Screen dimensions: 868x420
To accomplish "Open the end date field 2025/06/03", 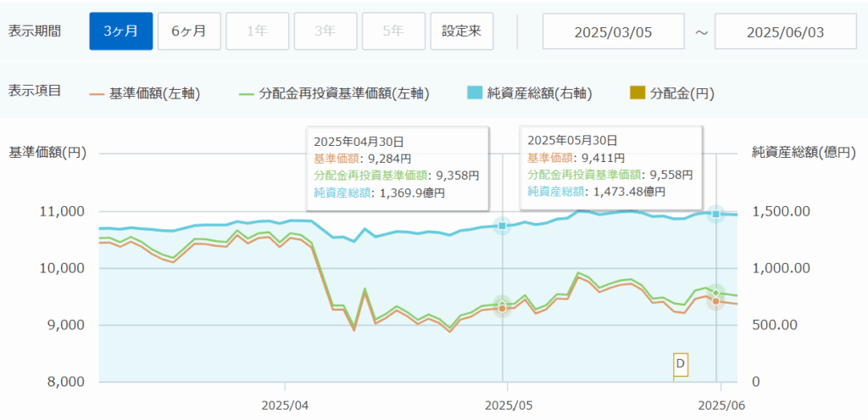I will pos(786,31).
